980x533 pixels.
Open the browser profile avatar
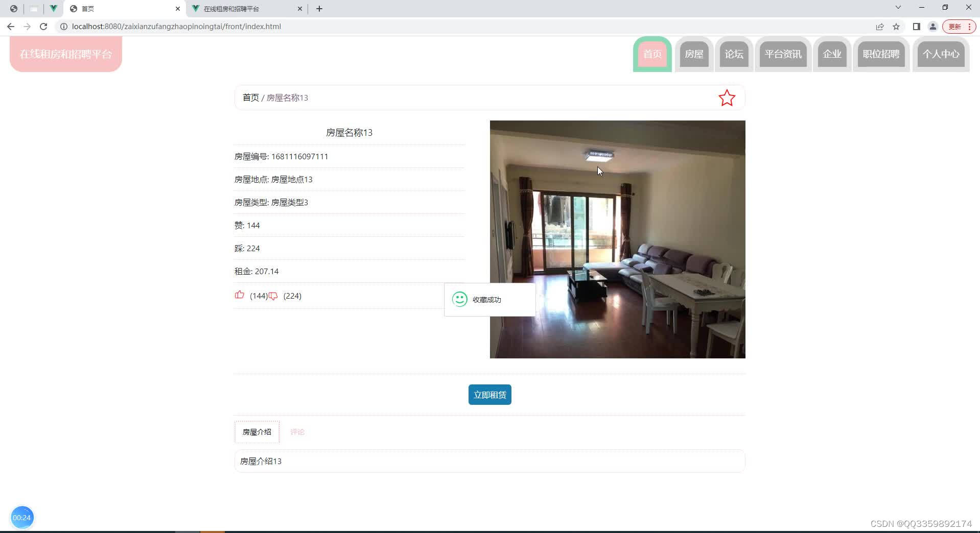point(932,27)
